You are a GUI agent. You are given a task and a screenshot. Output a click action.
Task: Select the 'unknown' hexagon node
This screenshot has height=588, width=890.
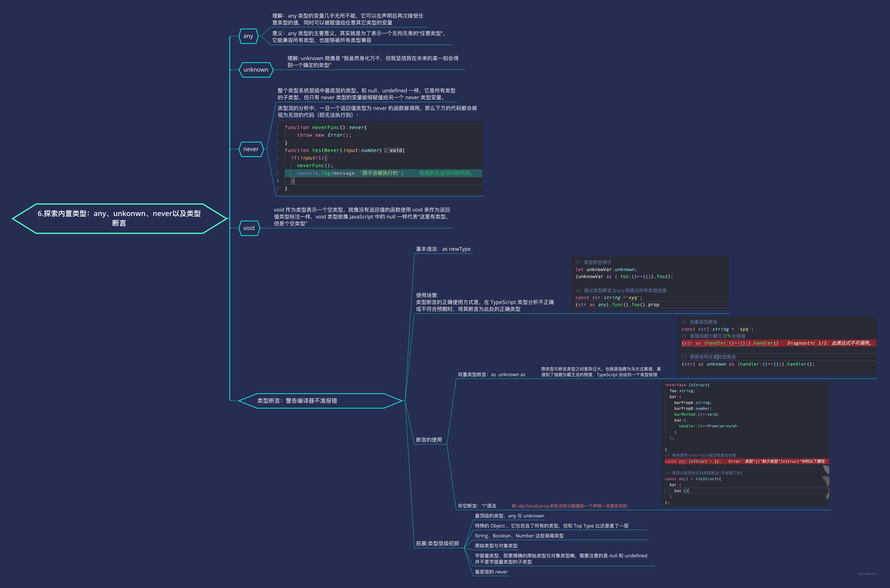pyautogui.click(x=256, y=70)
